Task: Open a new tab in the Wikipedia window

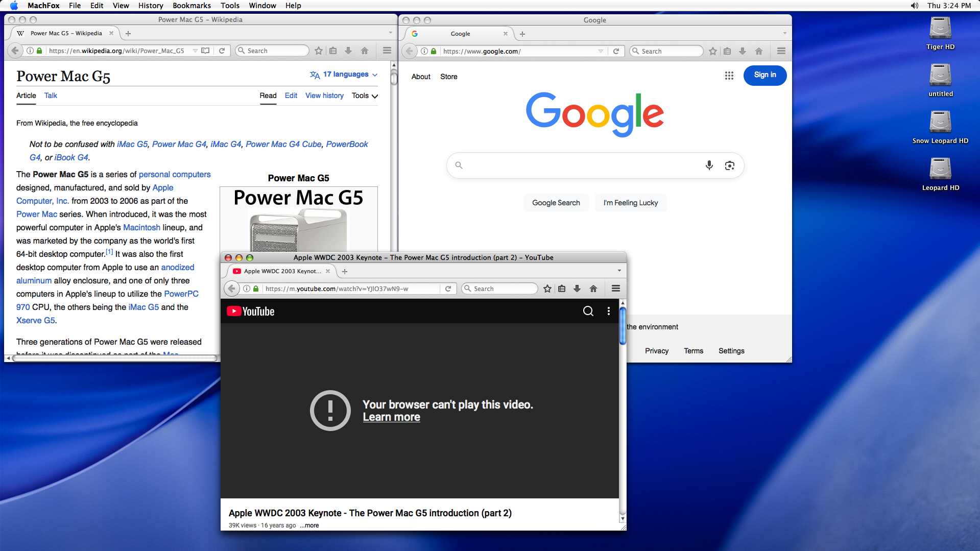Action: (128, 33)
